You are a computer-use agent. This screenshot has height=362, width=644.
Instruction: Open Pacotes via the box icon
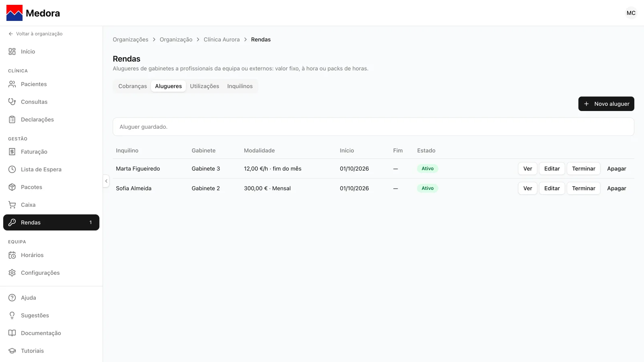12,187
